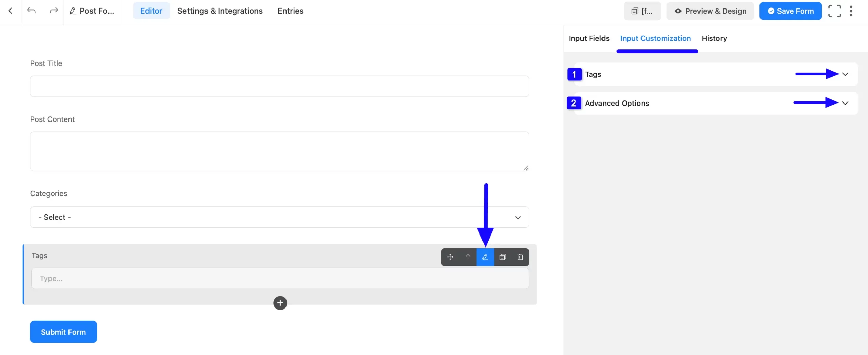Add a new field with plus icon
868x355 pixels.
[x=280, y=303]
